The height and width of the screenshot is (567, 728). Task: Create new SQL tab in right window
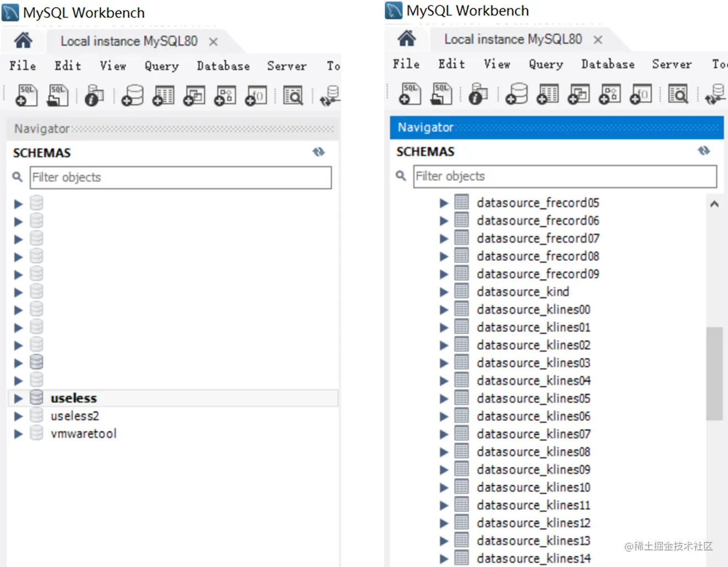409,93
